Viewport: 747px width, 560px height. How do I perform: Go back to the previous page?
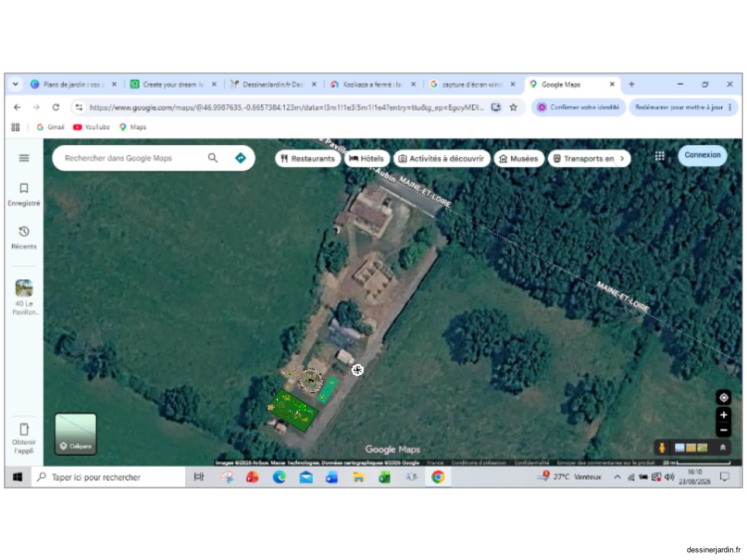pyautogui.click(x=17, y=107)
